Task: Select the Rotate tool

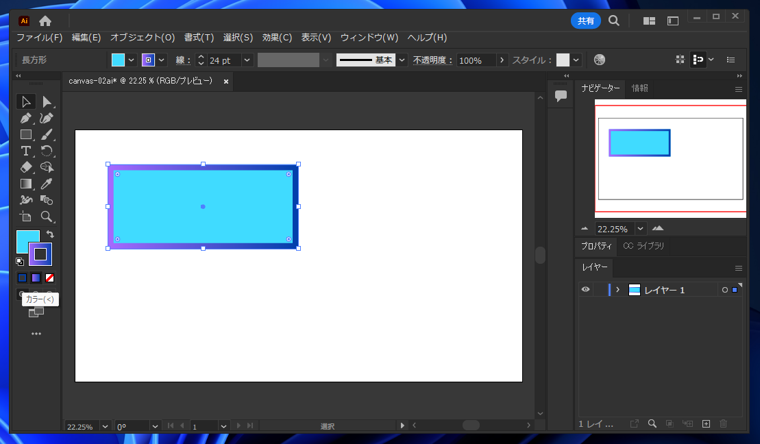Action: tap(47, 151)
